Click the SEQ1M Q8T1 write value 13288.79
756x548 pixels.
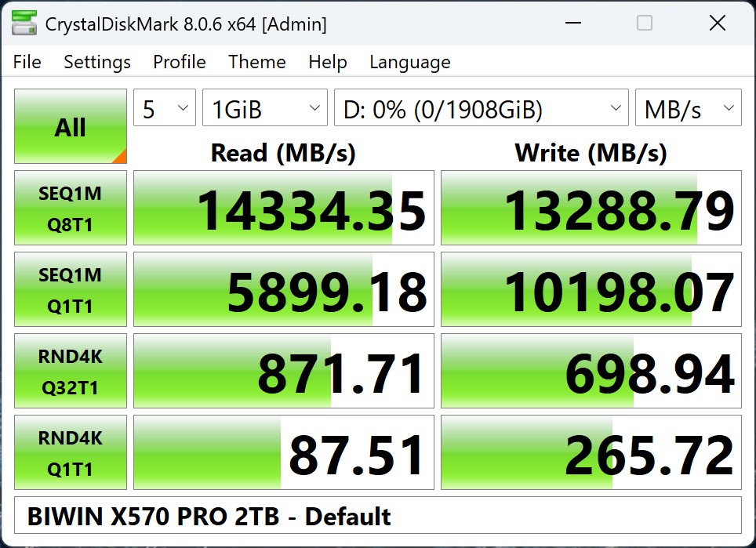tap(591, 208)
